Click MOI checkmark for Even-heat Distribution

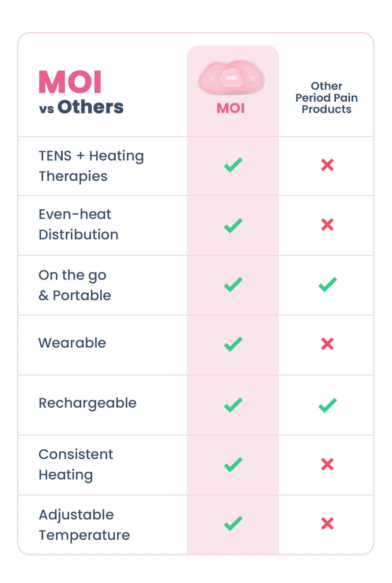[233, 225]
